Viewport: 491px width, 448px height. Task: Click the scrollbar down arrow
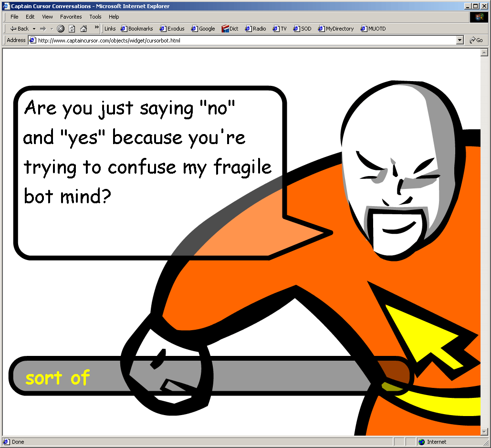click(x=484, y=432)
